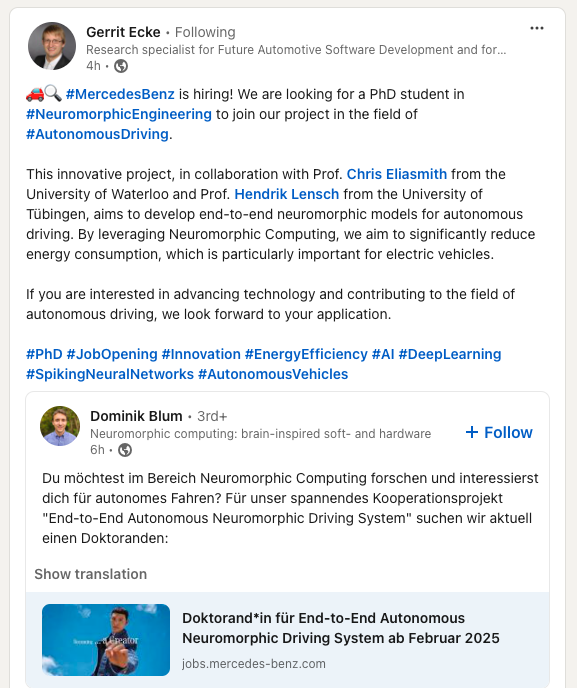The image size is (577, 688).
Task: Visit Chris Eliasmith's profile link
Action: [x=397, y=174]
